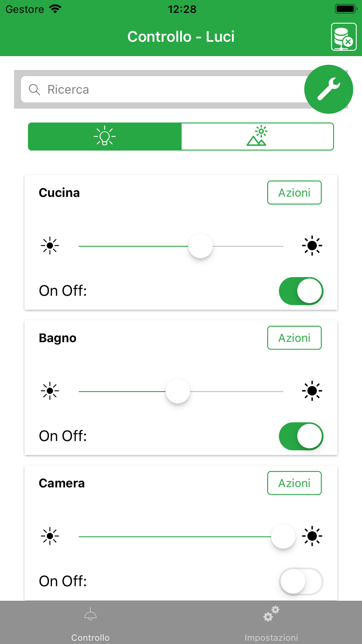Click the magnifier icon in search bar
362x644 pixels.
click(x=34, y=89)
